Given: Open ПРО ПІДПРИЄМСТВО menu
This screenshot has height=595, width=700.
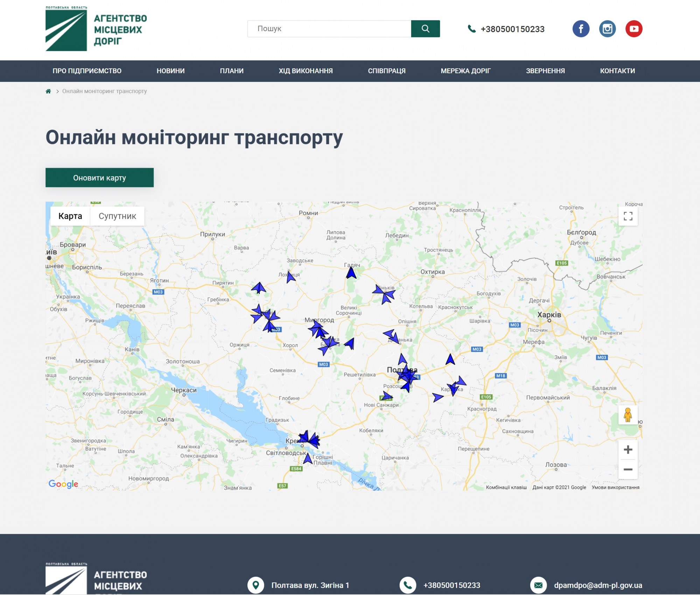Looking at the screenshot, I should click(x=87, y=71).
